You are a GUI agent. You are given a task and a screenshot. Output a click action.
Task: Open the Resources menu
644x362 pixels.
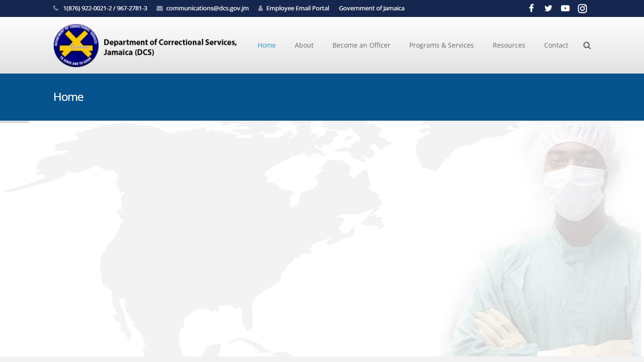(x=509, y=45)
